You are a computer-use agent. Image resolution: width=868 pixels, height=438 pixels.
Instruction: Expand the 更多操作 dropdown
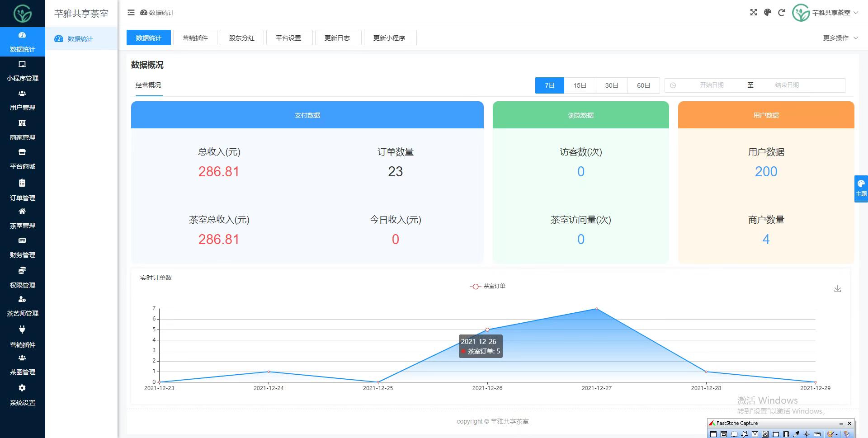click(x=840, y=38)
